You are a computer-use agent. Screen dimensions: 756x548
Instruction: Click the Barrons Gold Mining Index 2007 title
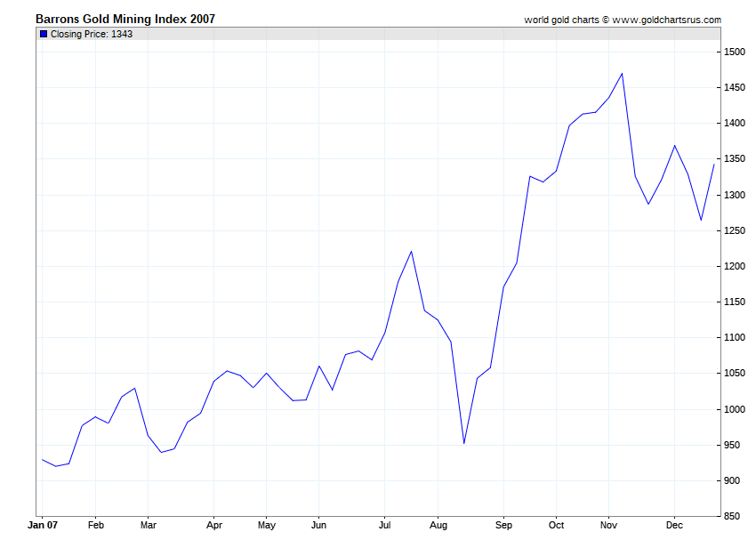pyautogui.click(x=125, y=19)
